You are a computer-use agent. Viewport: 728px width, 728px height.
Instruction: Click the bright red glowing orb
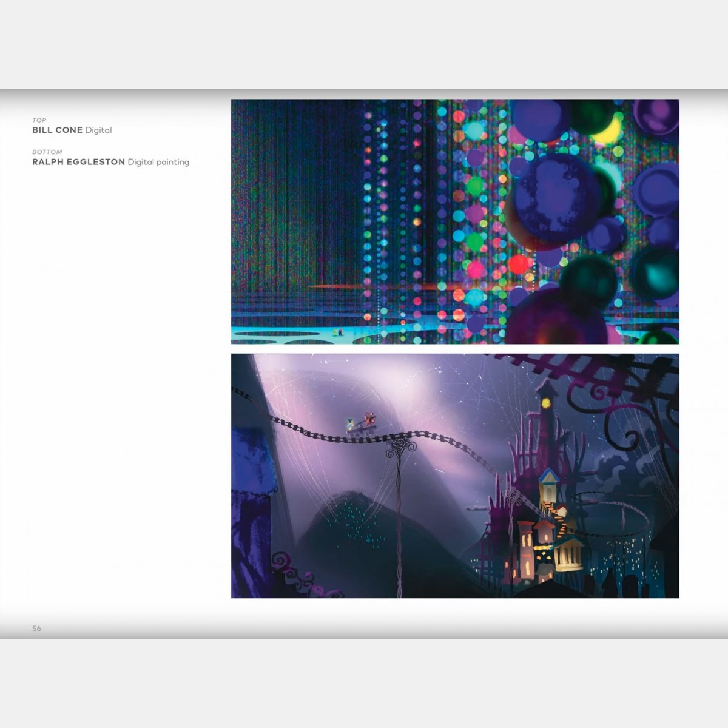tap(519, 265)
